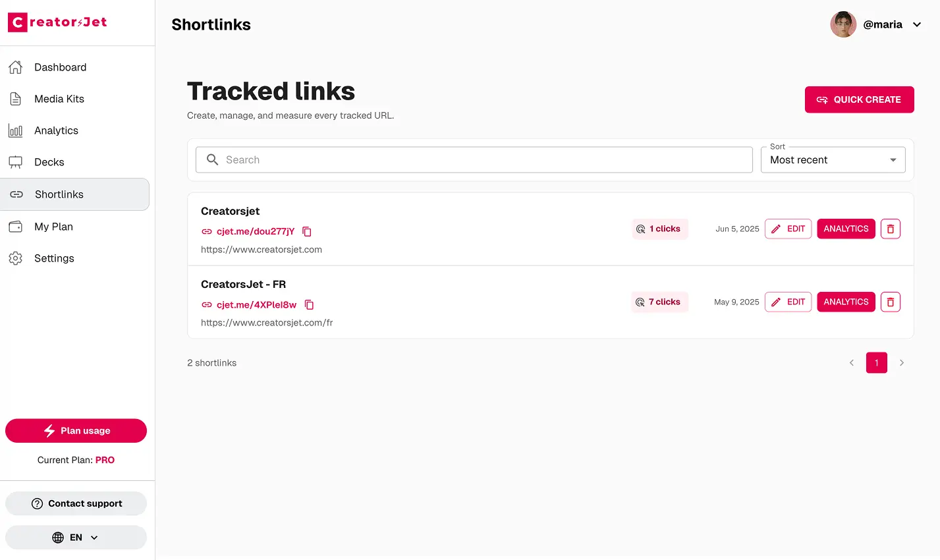Image resolution: width=940 pixels, height=560 pixels.
Task: Select Decks in the sidebar
Action: tap(49, 161)
